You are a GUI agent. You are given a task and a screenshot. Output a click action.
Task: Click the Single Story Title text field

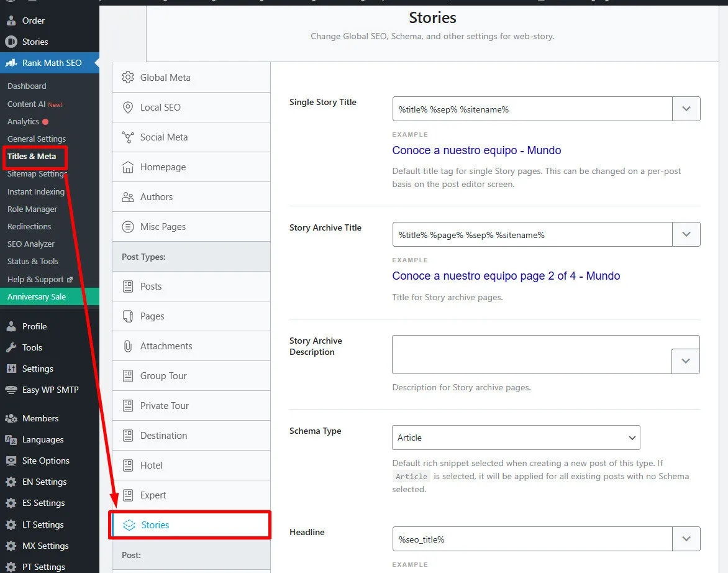(x=532, y=109)
